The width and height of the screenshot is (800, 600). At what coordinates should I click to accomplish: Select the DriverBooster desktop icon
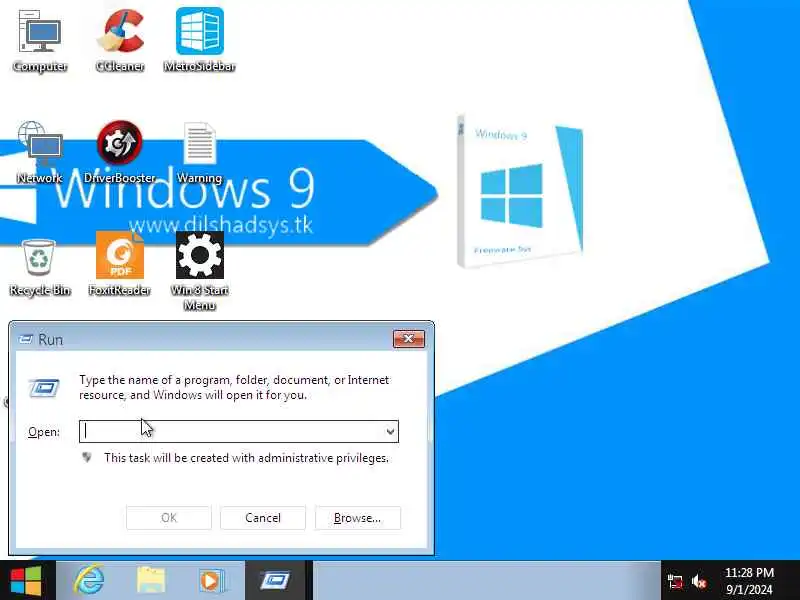click(x=120, y=152)
